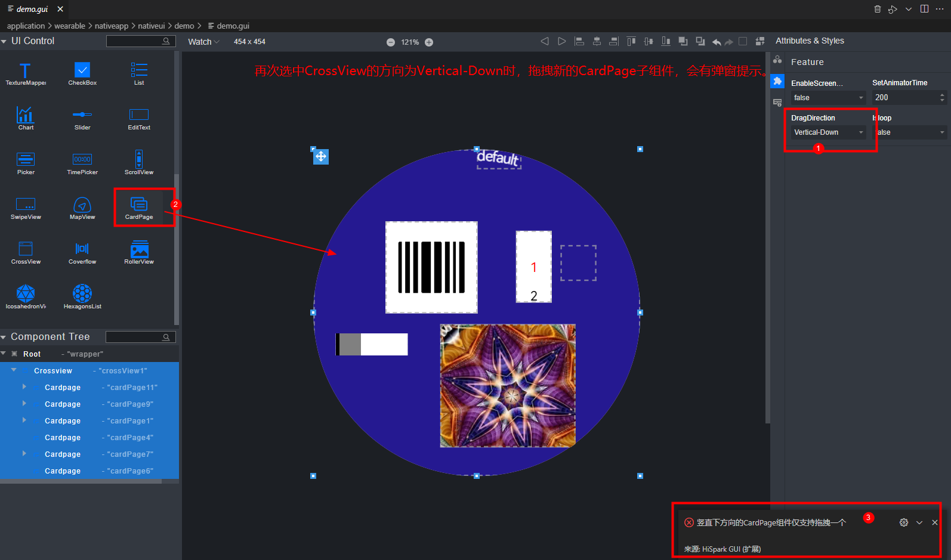Click the nativeui breadcrumb item

tap(151, 26)
